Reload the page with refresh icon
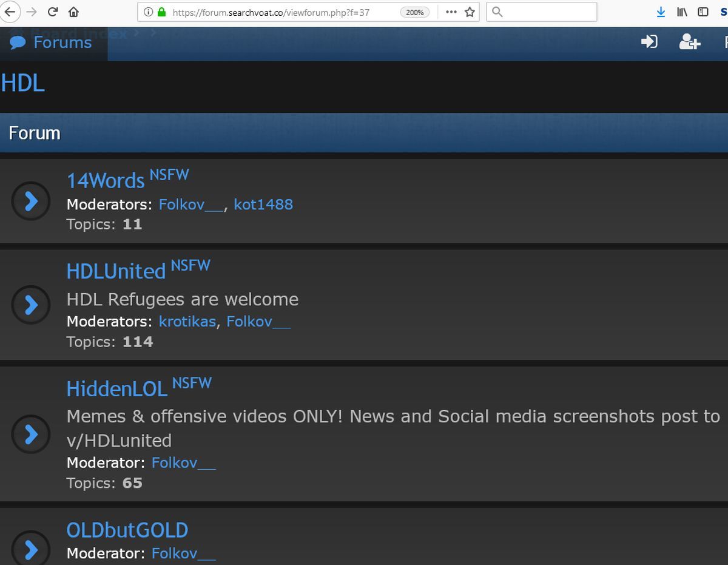 (53, 12)
